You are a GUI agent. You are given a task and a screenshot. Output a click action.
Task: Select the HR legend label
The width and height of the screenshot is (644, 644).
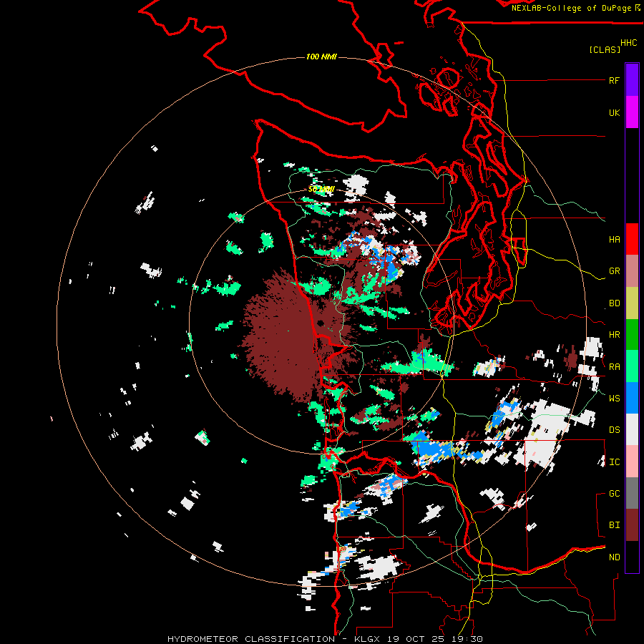(614, 335)
